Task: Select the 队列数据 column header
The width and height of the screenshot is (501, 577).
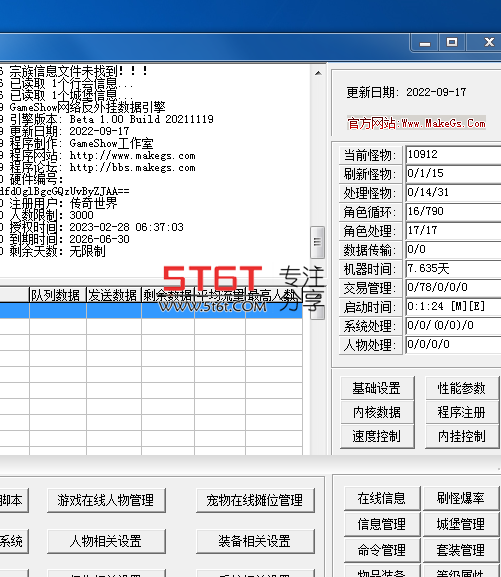Action: pos(58,295)
